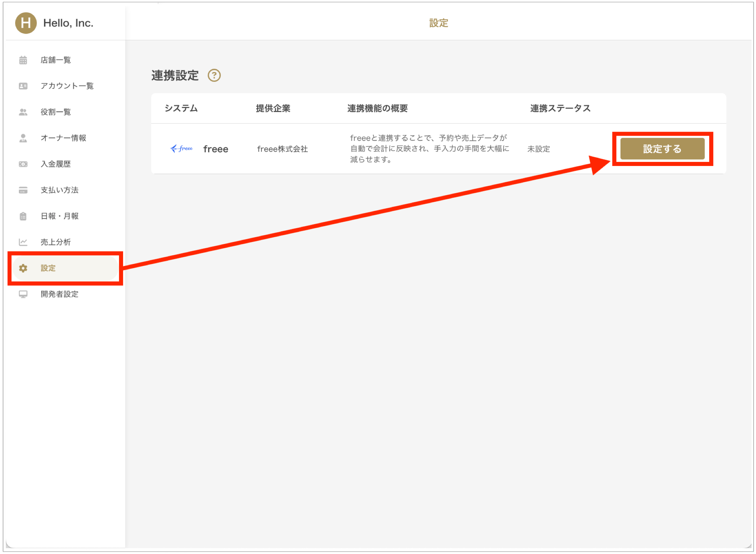Viewport: 756px width, 554px height.
Task: Click the 売上分析 chart icon
Action: click(x=23, y=242)
